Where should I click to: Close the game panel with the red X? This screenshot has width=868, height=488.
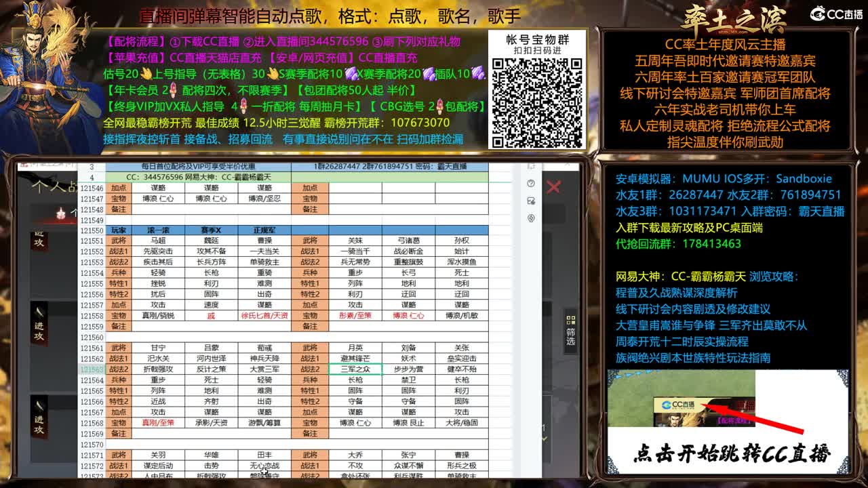pyautogui.click(x=553, y=186)
